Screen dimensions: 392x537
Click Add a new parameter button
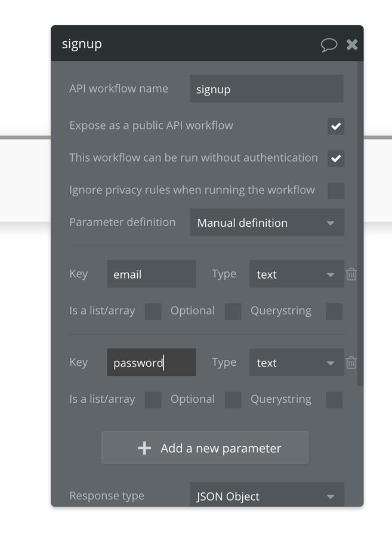pos(205,448)
